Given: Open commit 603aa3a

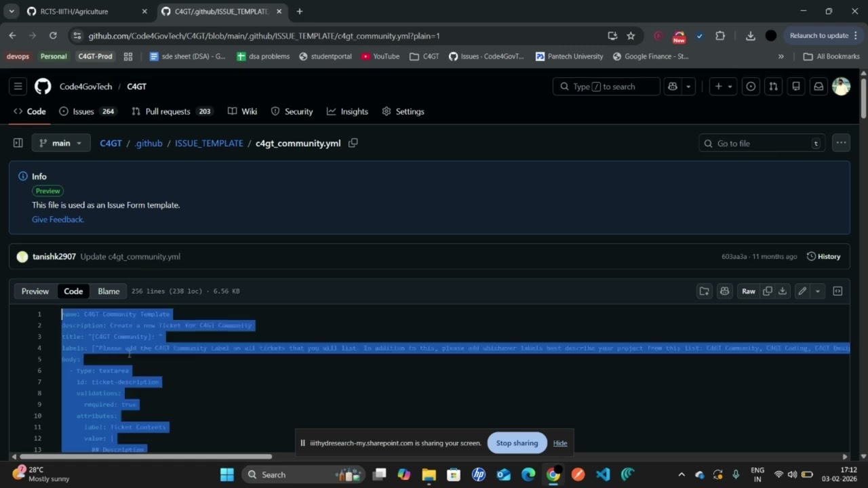Looking at the screenshot, I should (x=734, y=256).
